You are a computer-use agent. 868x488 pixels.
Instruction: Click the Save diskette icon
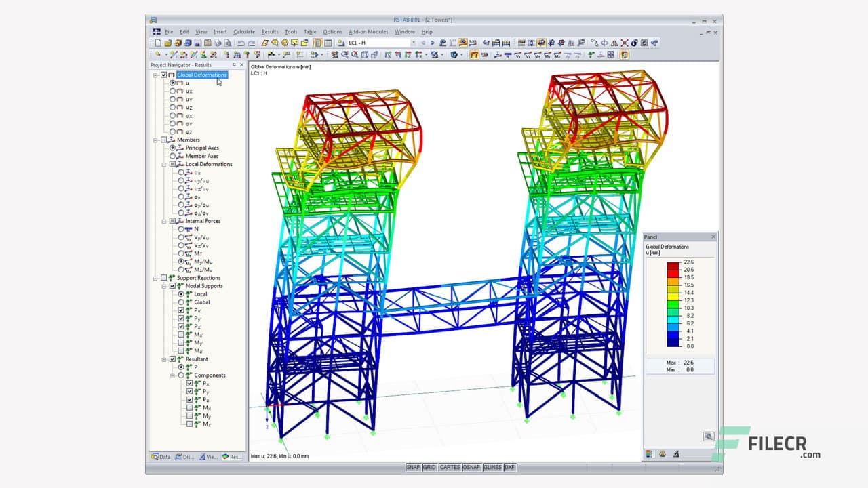197,43
